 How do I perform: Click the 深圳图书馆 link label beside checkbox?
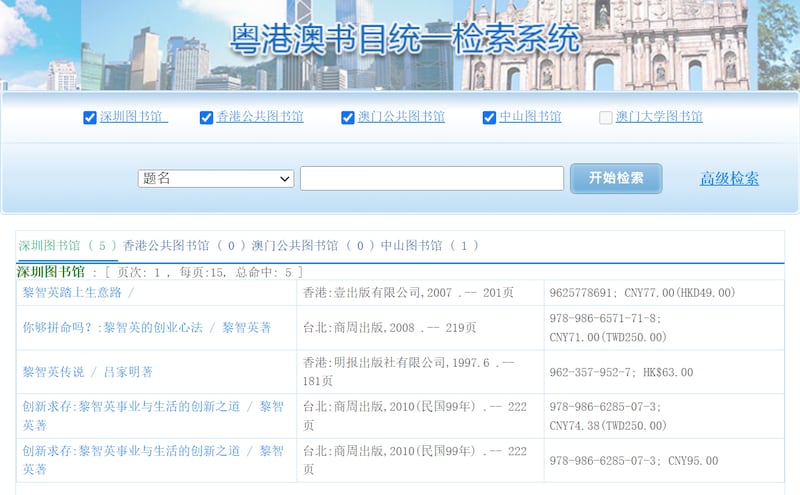[x=133, y=117]
